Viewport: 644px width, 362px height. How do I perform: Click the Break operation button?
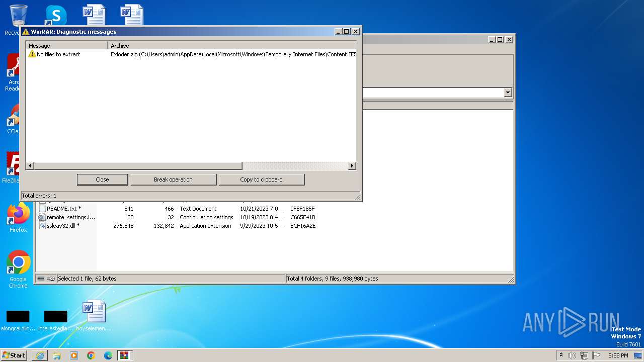(x=173, y=179)
